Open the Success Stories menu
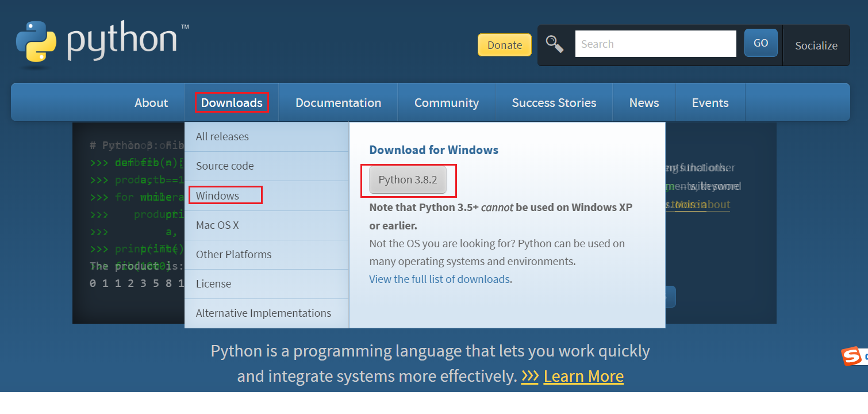The height and width of the screenshot is (414, 868). 554,102
